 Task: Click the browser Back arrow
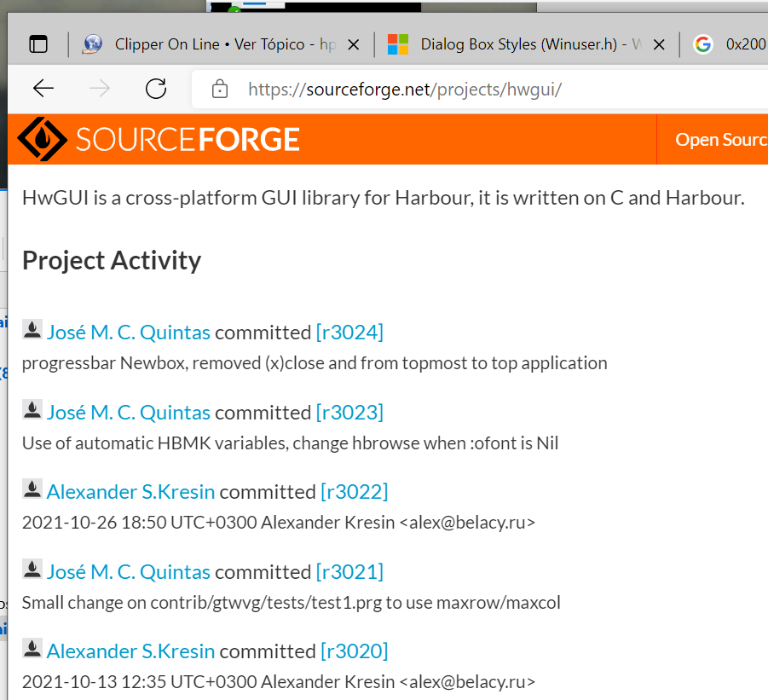43,89
